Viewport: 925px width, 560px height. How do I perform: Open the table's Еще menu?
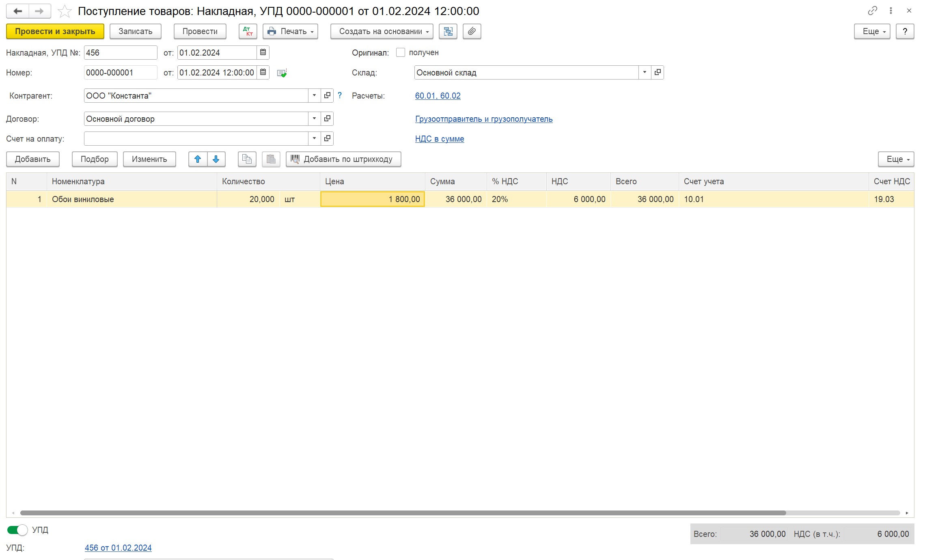[x=896, y=159]
